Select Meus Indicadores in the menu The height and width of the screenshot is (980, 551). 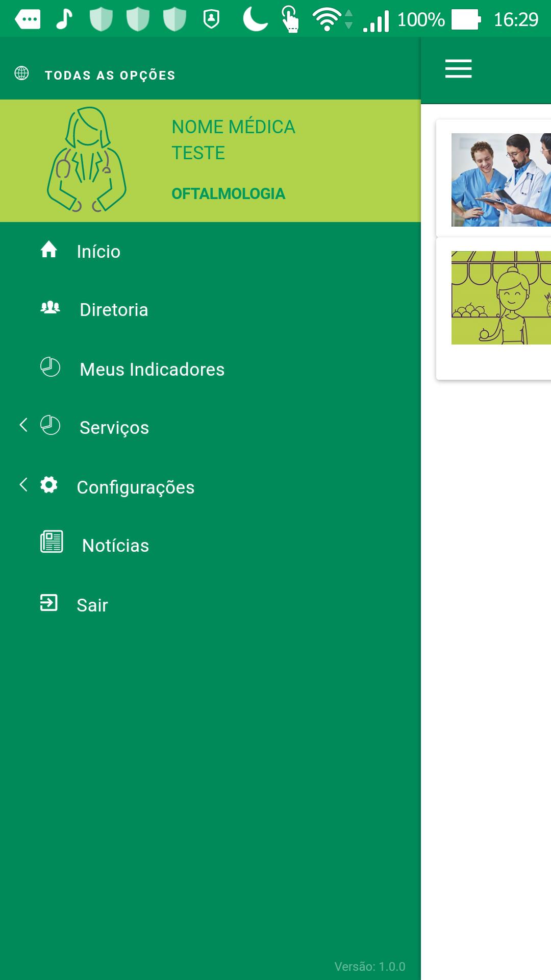(210, 369)
